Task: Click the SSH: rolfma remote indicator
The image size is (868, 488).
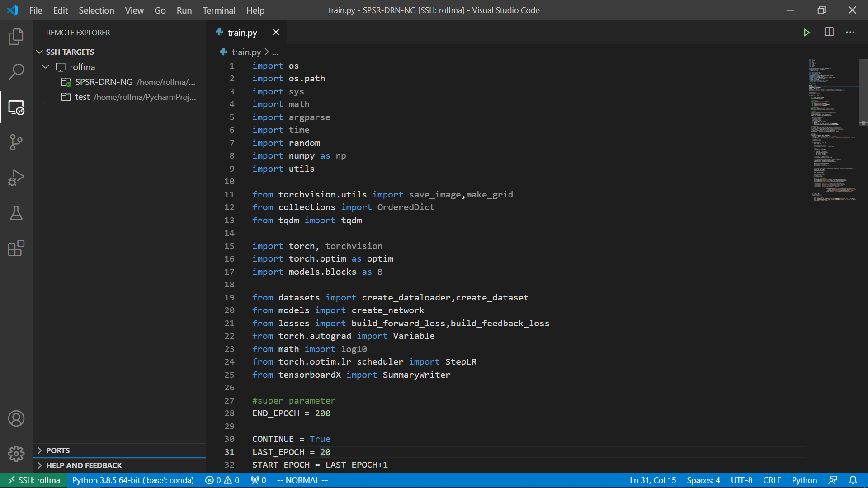Action: click(x=34, y=480)
